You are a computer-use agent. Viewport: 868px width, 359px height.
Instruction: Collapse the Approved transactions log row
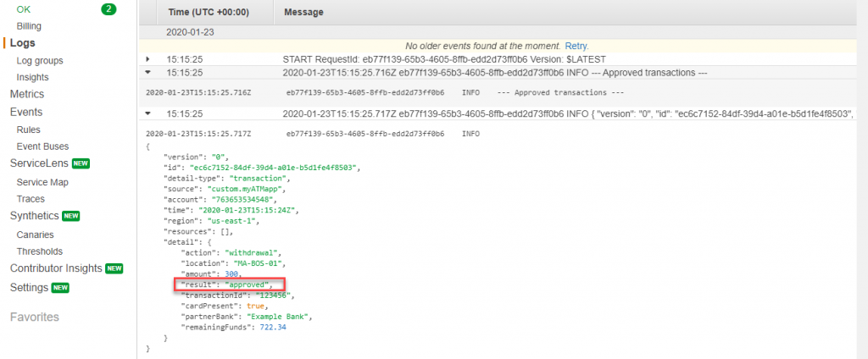(x=147, y=73)
